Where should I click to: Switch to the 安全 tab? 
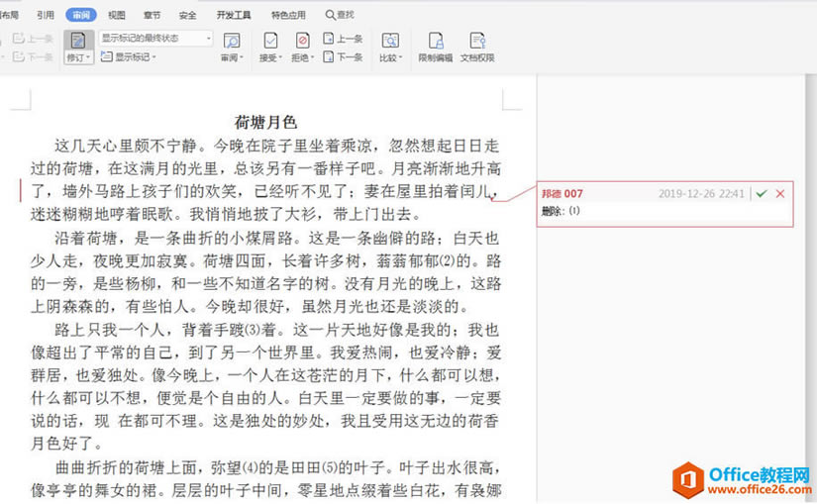[x=187, y=15]
